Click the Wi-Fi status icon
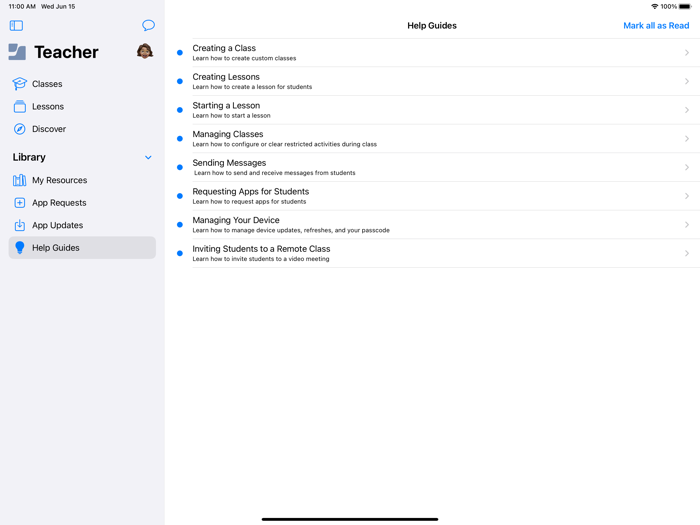This screenshot has height=525, width=700. 654,6
